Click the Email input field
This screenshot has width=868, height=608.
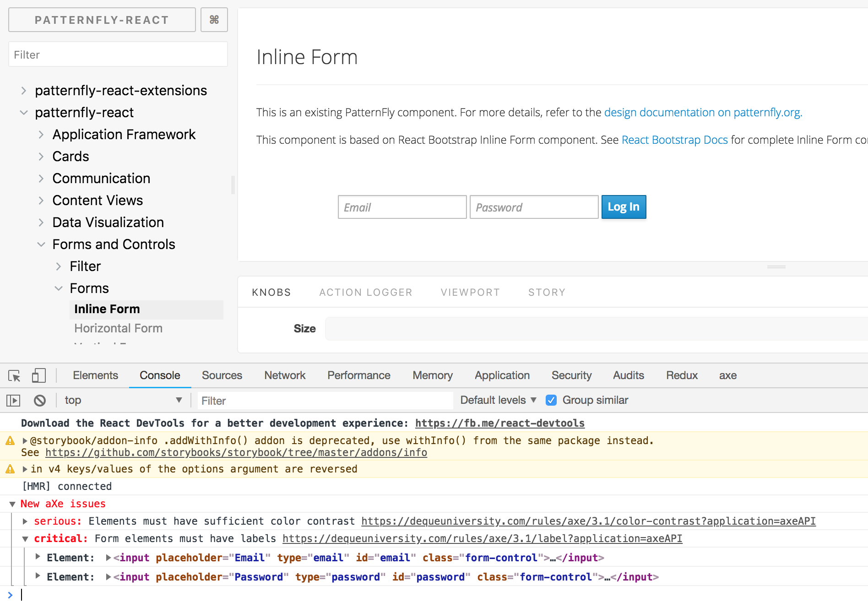point(402,207)
